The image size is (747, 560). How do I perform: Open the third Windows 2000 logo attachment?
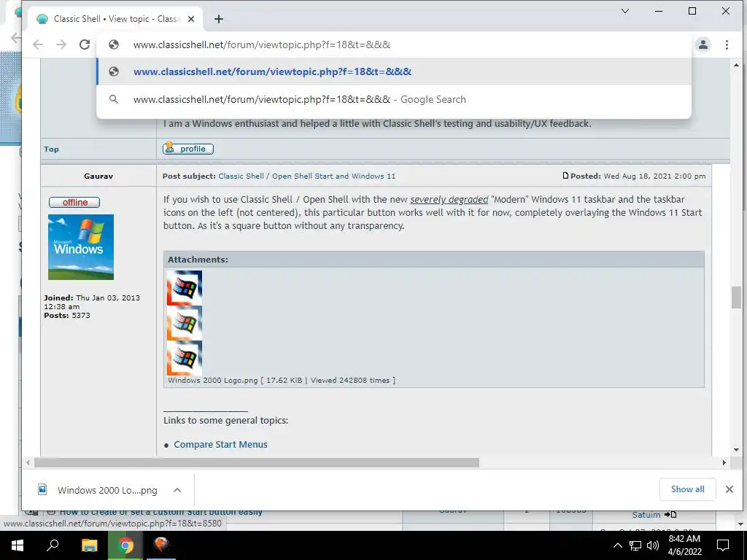click(x=185, y=358)
